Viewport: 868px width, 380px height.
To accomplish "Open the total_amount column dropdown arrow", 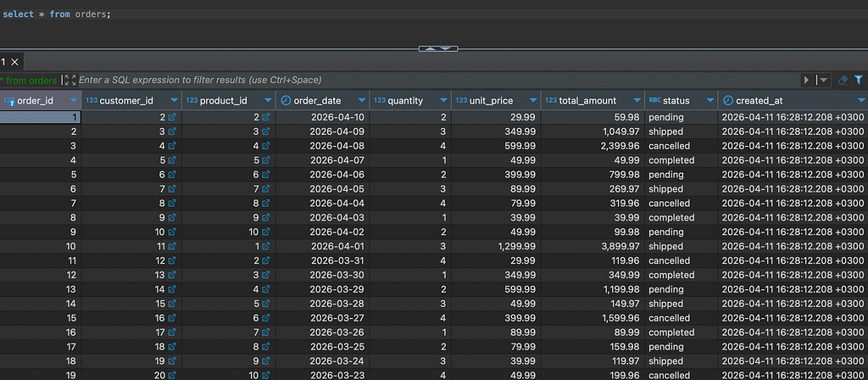I will [637, 101].
